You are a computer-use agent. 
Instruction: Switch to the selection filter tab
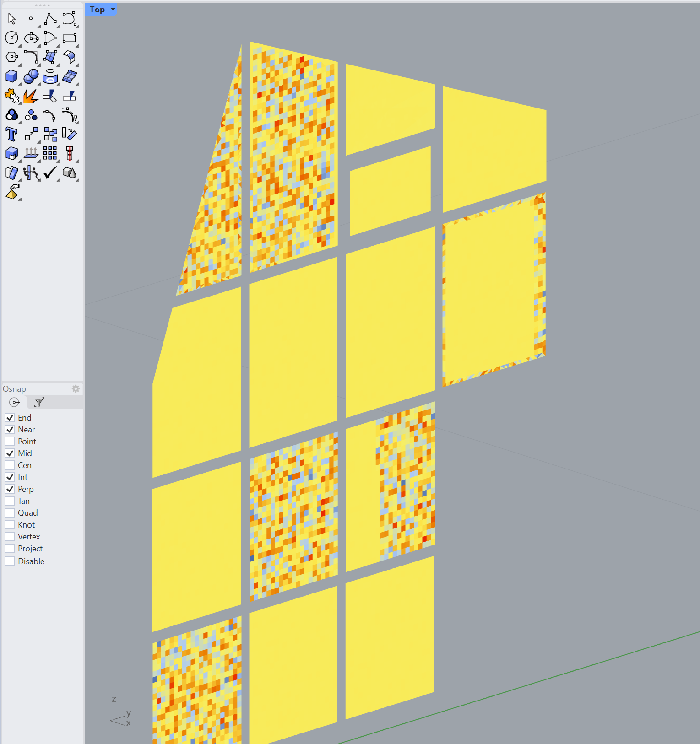(x=39, y=402)
